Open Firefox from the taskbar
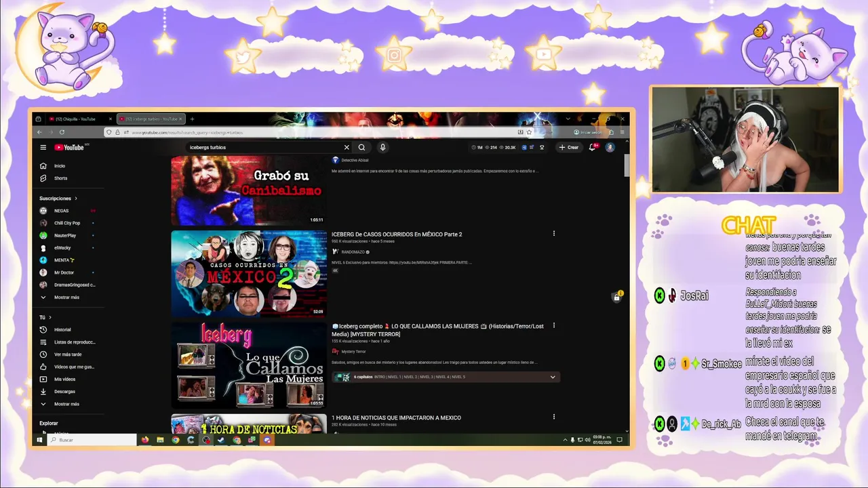The width and height of the screenshot is (868, 488). [x=145, y=440]
